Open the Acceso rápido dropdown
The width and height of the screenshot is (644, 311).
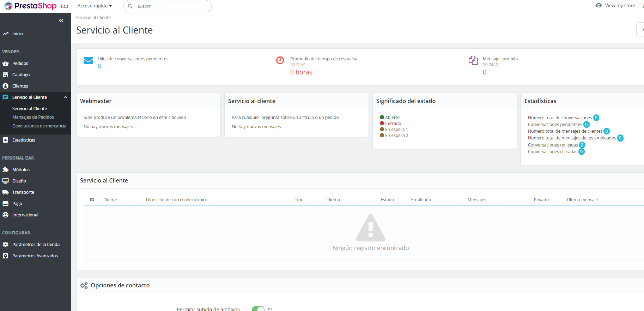click(95, 6)
